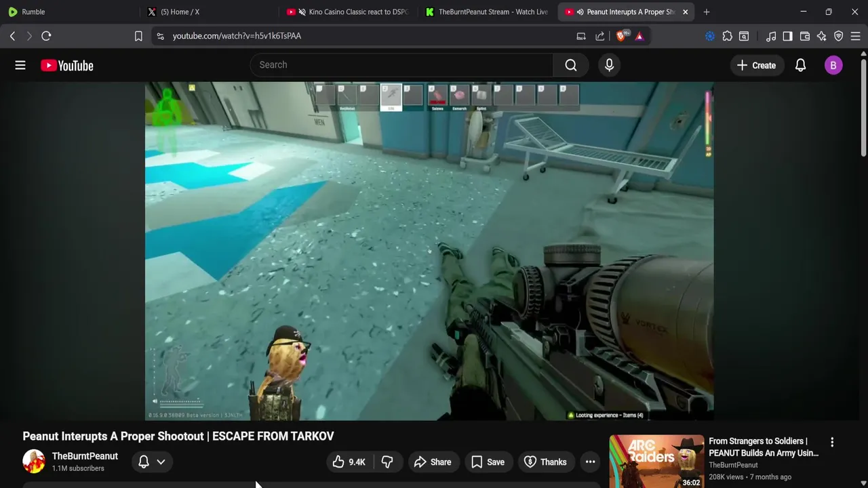This screenshot has width=868, height=488.
Task: Open the media control music note icon
Action: (771, 36)
